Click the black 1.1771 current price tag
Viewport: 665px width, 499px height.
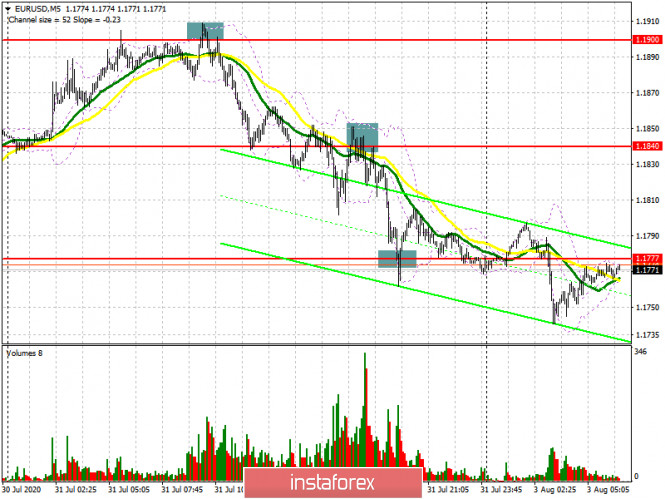[647, 269]
